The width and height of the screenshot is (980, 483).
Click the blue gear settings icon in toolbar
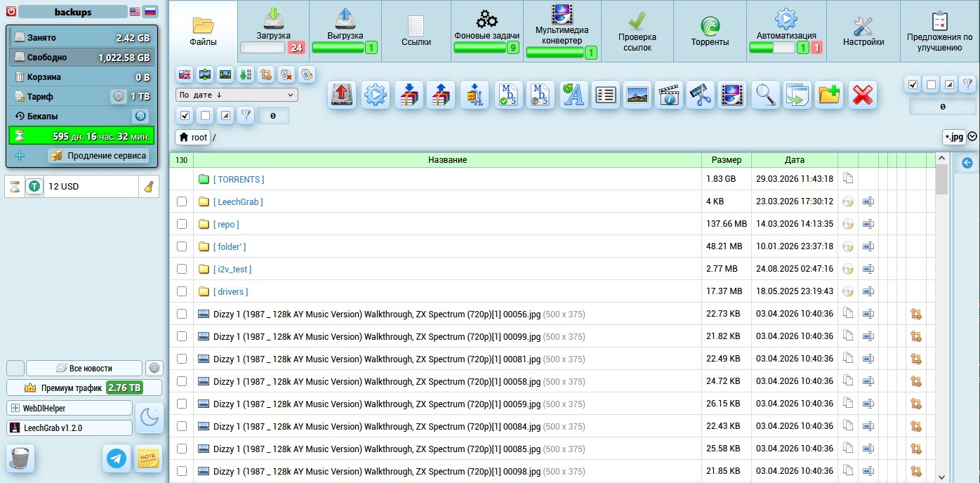point(376,95)
